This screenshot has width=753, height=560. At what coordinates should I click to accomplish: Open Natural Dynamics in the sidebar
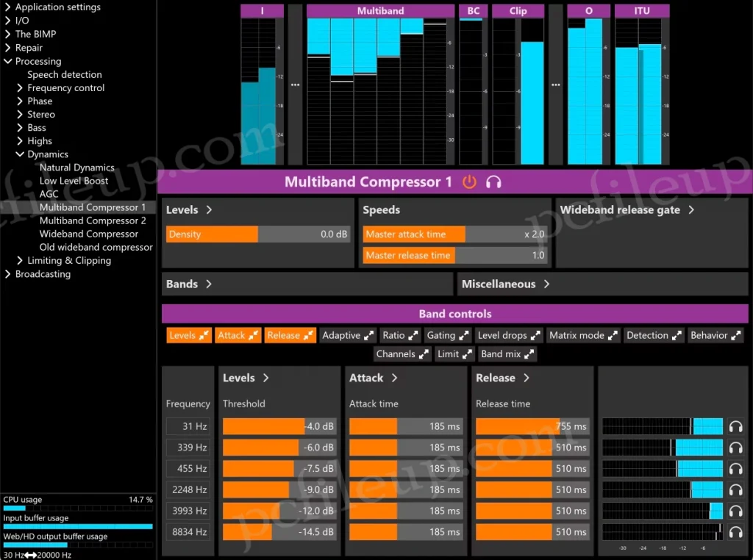click(76, 168)
